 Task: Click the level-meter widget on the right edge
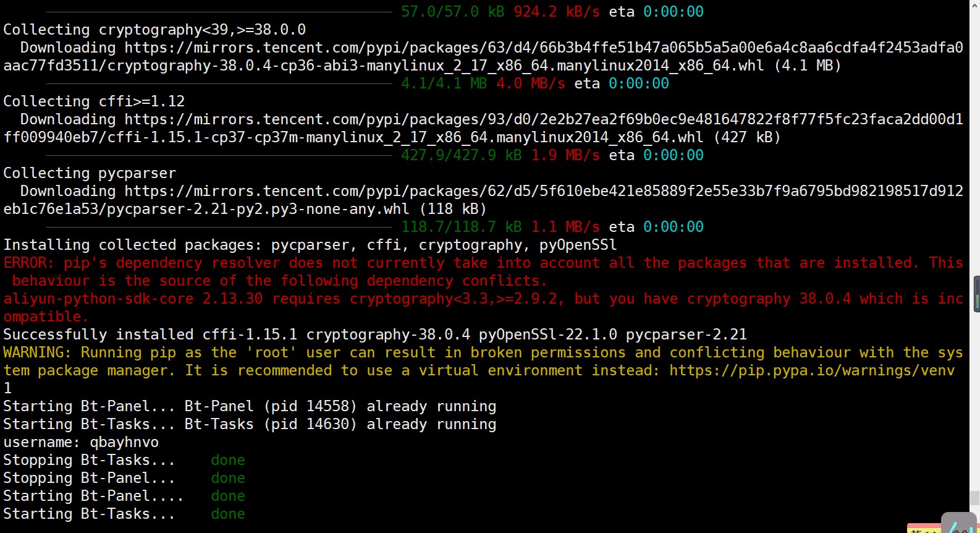[x=976, y=294]
